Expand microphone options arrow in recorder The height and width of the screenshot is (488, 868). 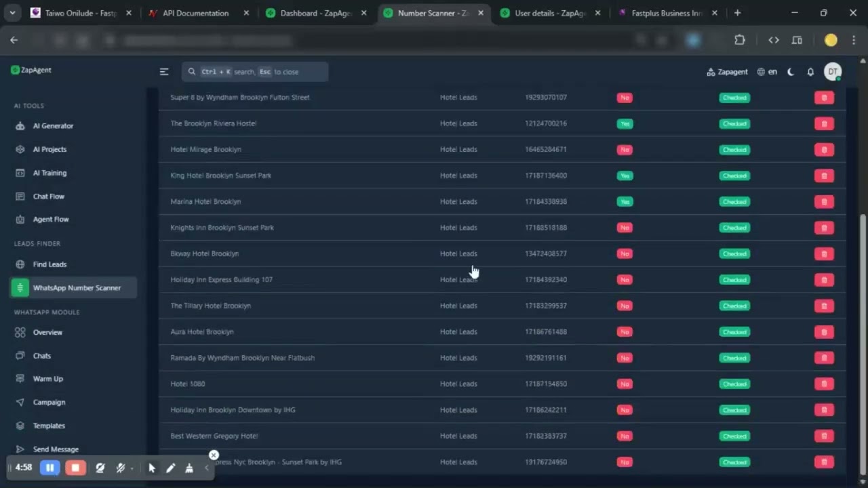coord(132,468)
